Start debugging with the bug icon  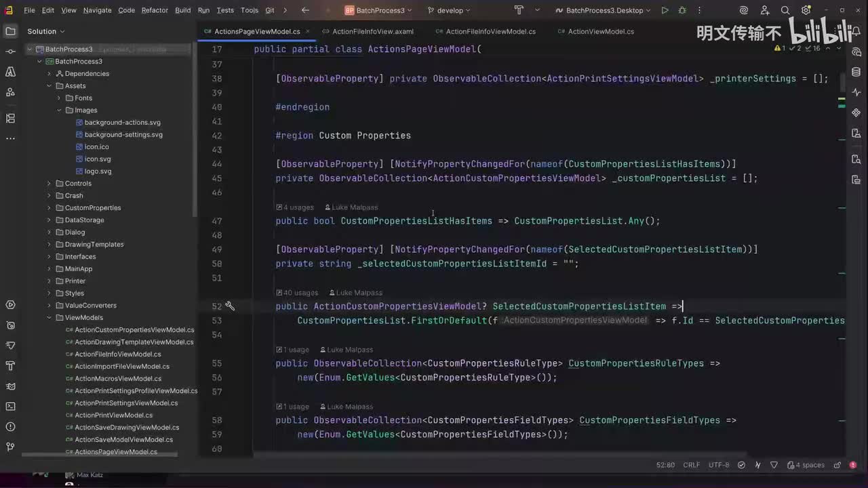click(x=682, y=10)
